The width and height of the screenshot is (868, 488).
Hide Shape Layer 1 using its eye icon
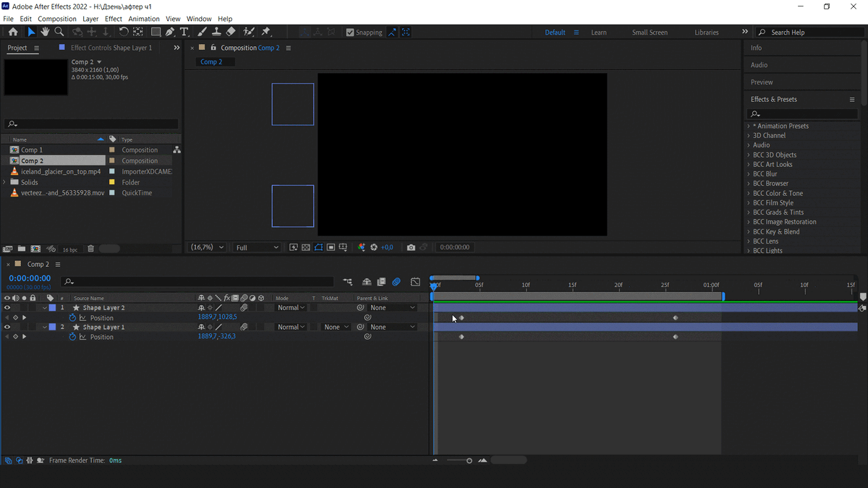[x=7, y=327]
